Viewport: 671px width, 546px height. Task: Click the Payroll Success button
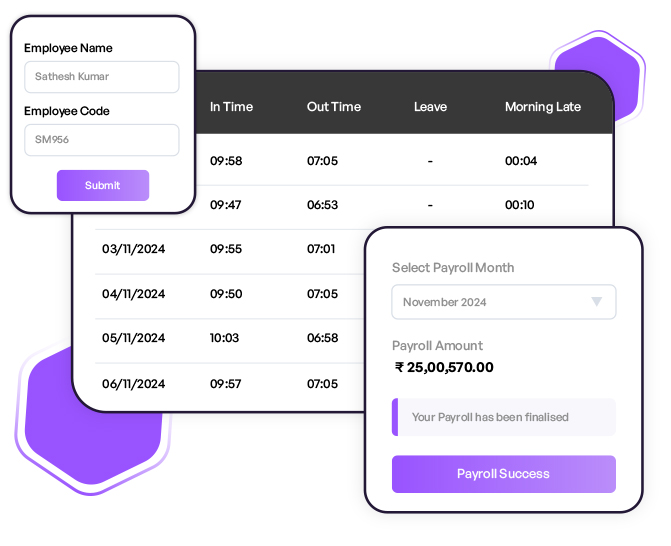503,474
